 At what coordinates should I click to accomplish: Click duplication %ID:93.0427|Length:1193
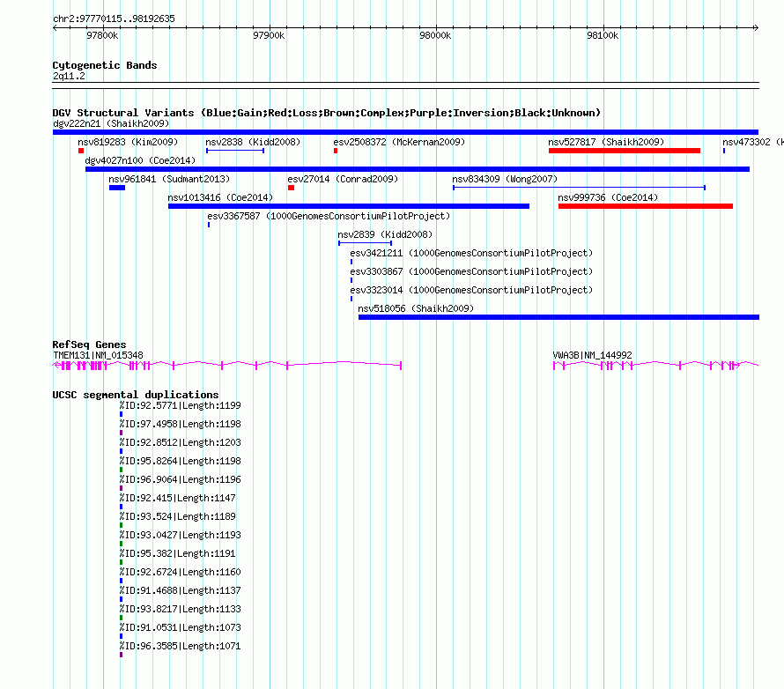click(180, 535)
